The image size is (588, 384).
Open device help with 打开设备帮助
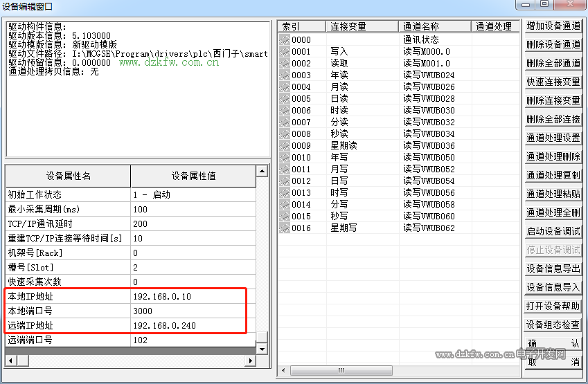coord(553,306)
